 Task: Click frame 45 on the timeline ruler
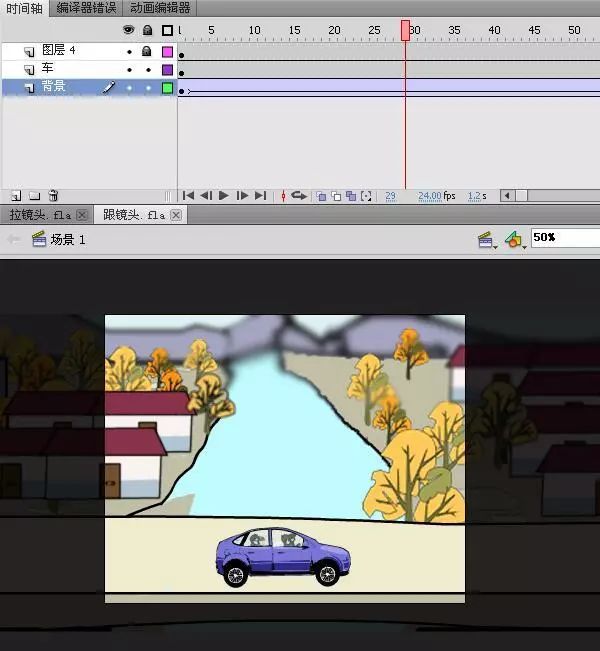[x=534, y=31]
